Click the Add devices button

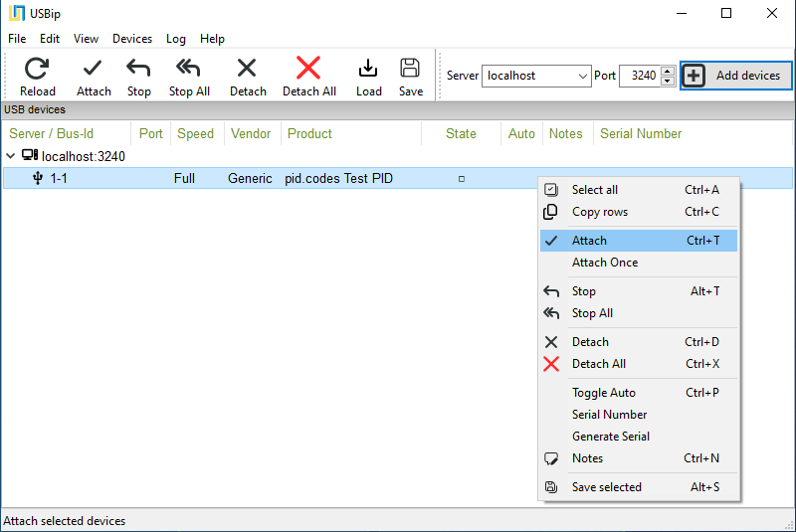[x=735, y=76]
